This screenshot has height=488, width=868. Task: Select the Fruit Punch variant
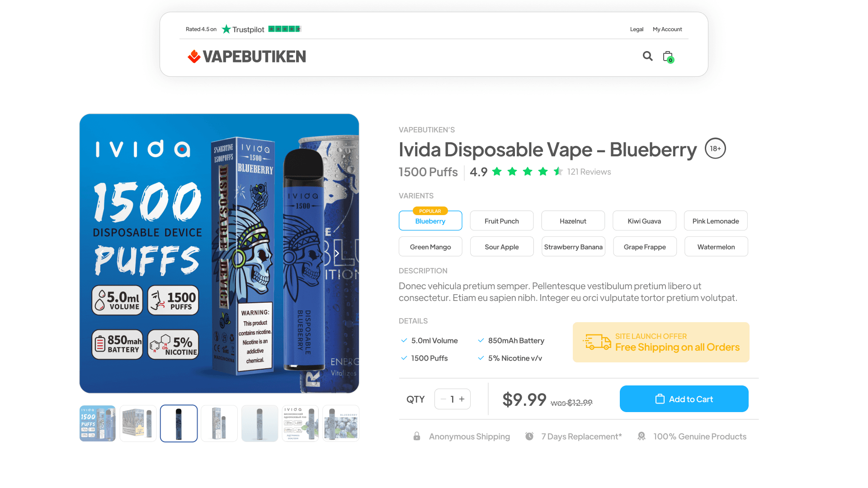tap(502, 221)
